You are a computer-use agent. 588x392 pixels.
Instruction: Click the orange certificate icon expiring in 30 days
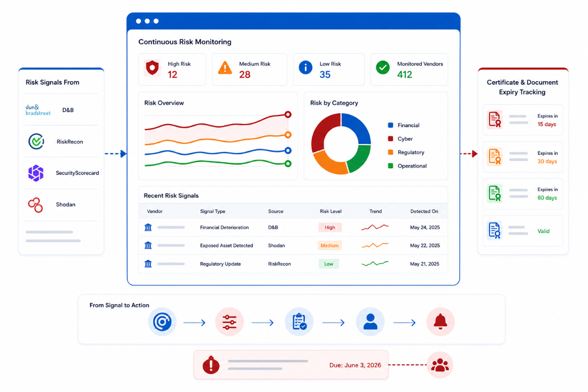tap(495, 156)
